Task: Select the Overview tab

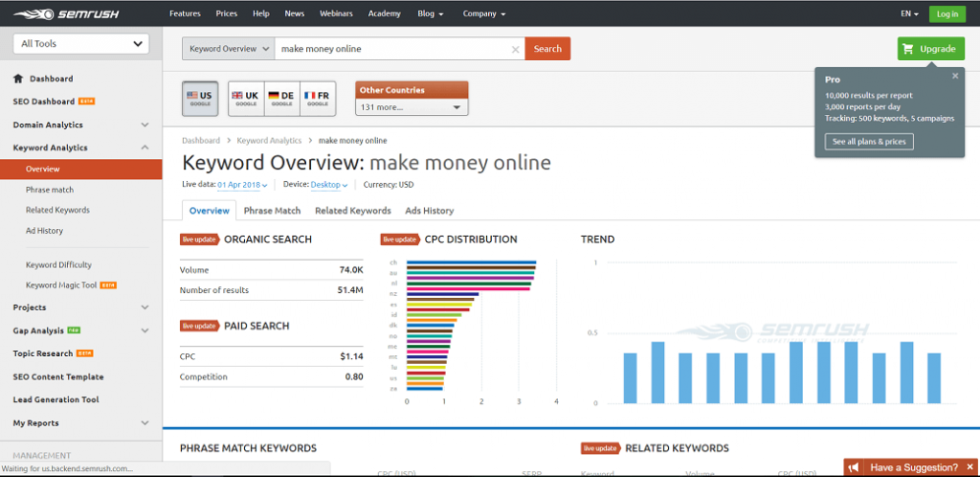Action: (x=210, y=211)
